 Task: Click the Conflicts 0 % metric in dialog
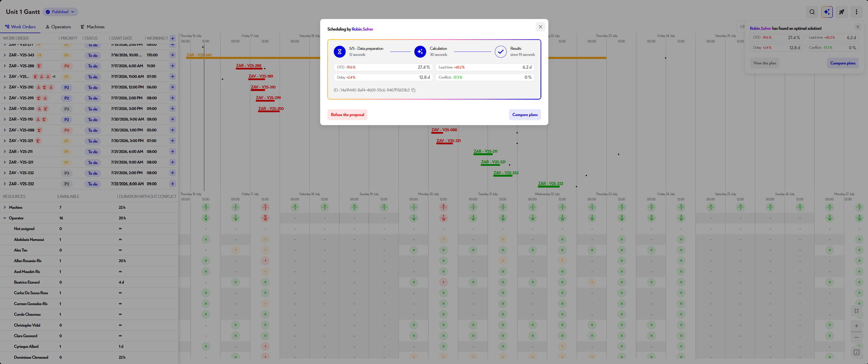click(x=485, y=78)
